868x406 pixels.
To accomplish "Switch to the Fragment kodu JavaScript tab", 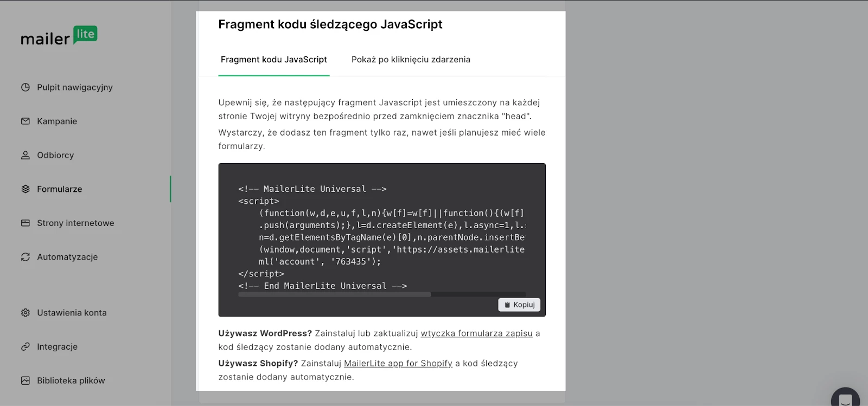I will tap(273, 60).
